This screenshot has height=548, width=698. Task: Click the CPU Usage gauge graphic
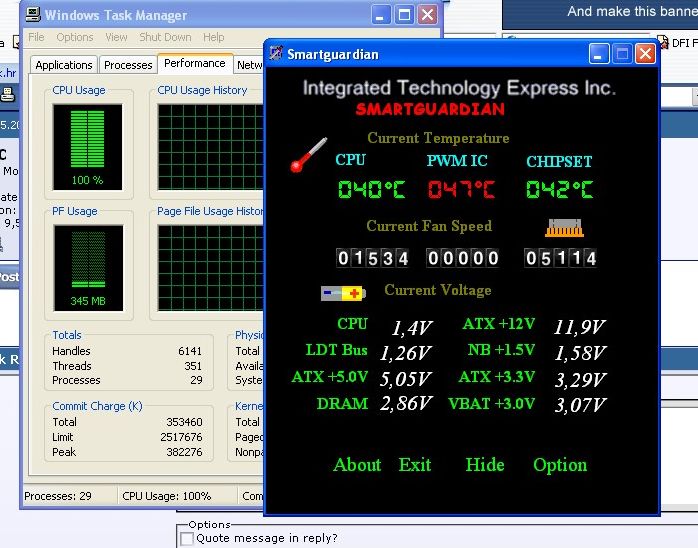click(x=87, y=148)
